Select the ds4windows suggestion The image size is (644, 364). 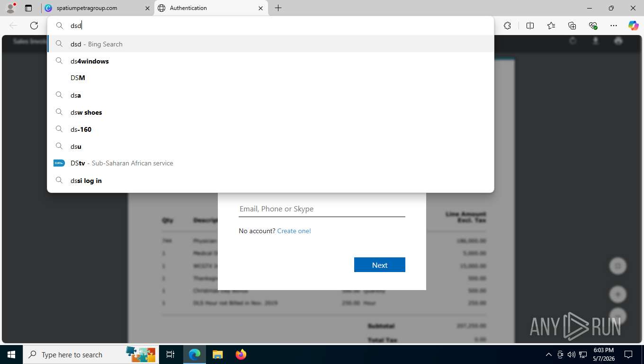click(x=270, y=61)
